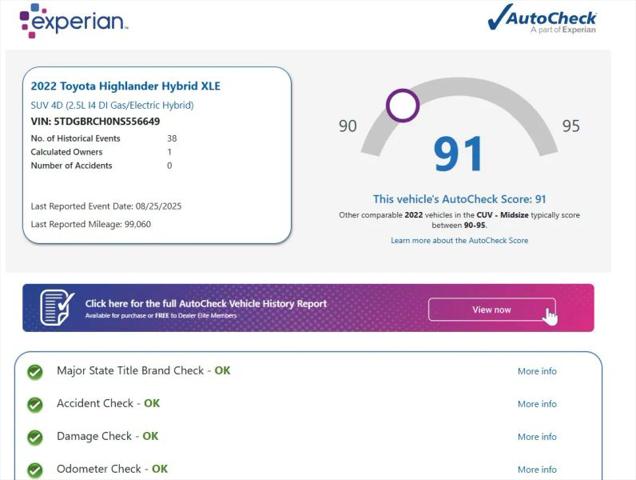This screenshot has width=636, height=480.
Task: Click This vehicle's AutoCheck Score: 91 heading
Action: pyautogui.click(x=460, y=199)
